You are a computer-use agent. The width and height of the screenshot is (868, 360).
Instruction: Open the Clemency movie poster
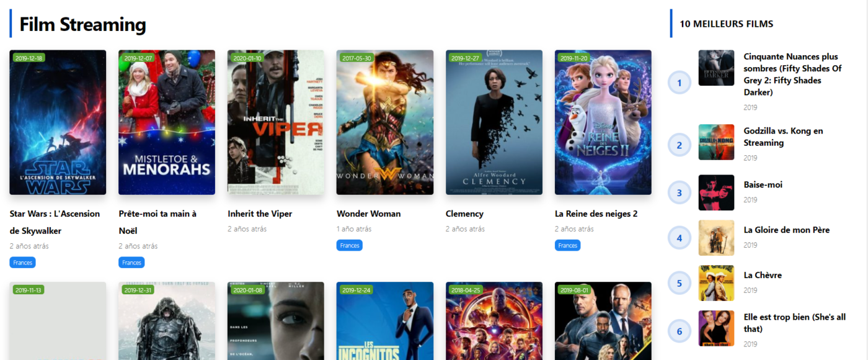[x=494, y=122]
